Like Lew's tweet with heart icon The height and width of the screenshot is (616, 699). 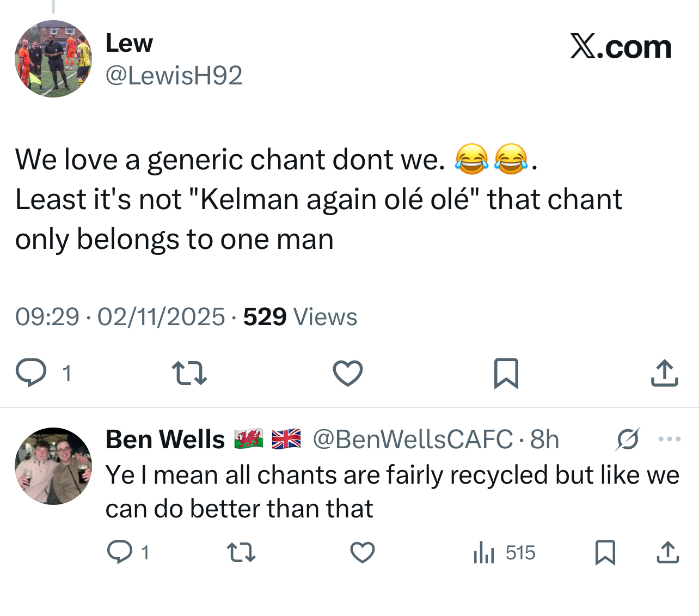[x=347, y=373]
